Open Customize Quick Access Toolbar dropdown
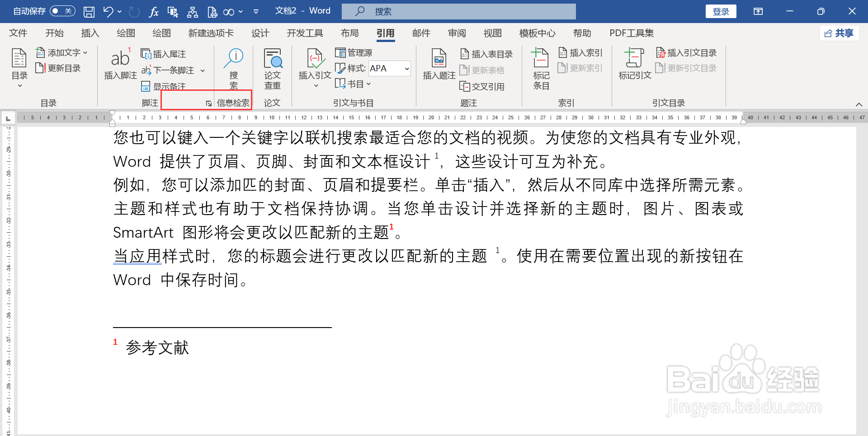This screenshot has height=436, width=868. 256,12
